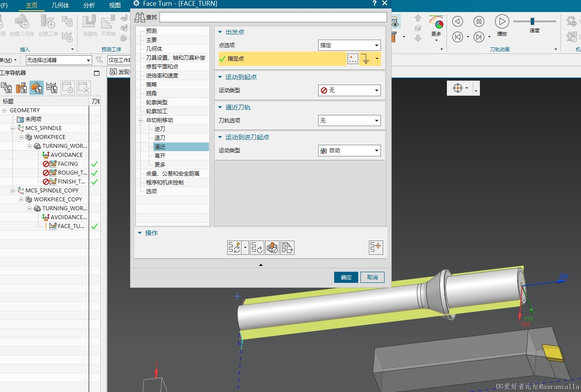Pause the tool path animation
Screen dimensions: 581x392
tap(479, 21)
